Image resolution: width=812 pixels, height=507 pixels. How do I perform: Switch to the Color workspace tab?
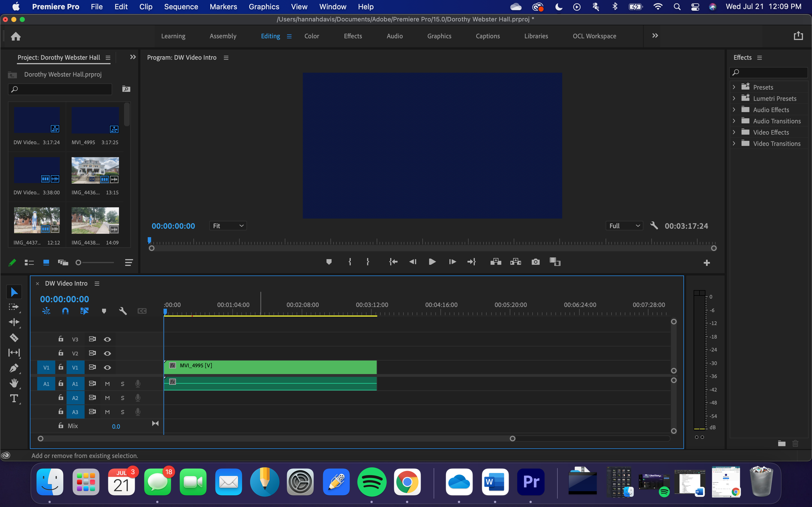tap(311, 36)
